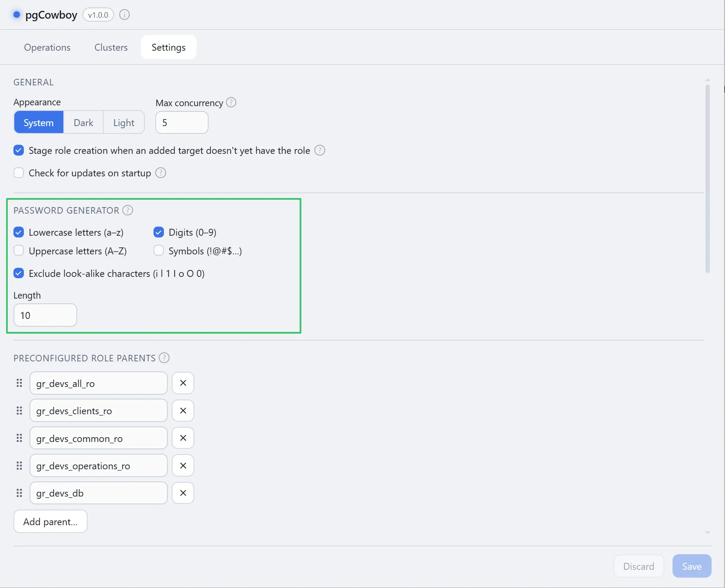725x588 pixels.
Task: Click Add parent... button
Action: (x=50, y=522)
